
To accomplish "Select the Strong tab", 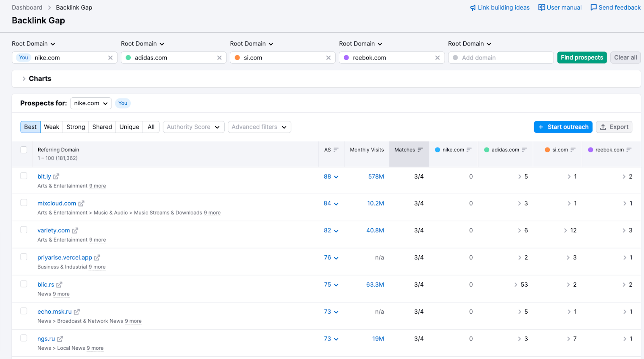I will coord(76,127).
